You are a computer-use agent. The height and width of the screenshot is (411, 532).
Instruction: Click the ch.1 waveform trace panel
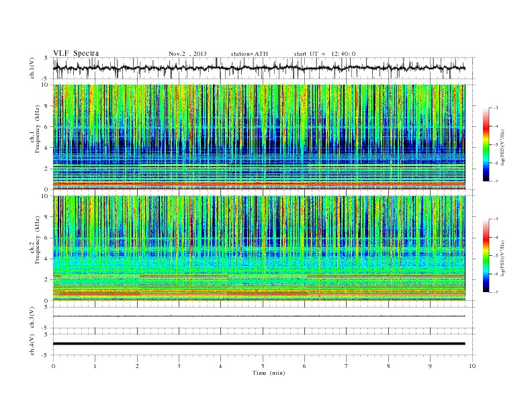point(264,68)
